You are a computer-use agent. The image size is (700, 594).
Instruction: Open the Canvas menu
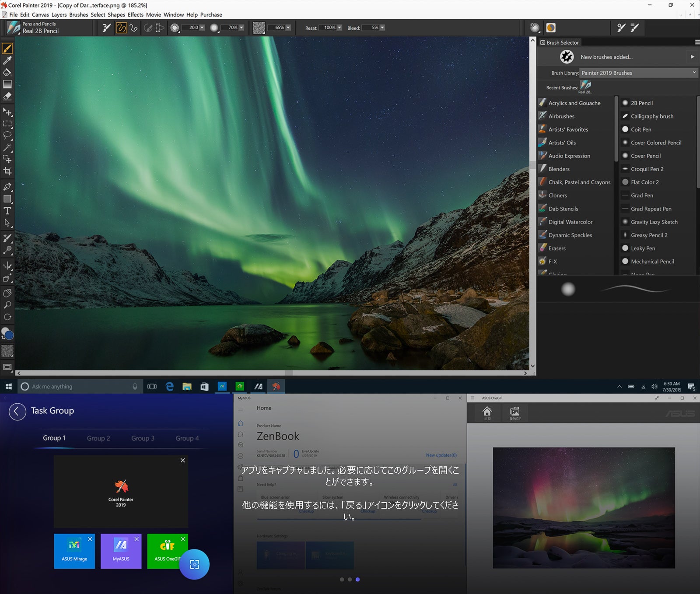[40, 14]
